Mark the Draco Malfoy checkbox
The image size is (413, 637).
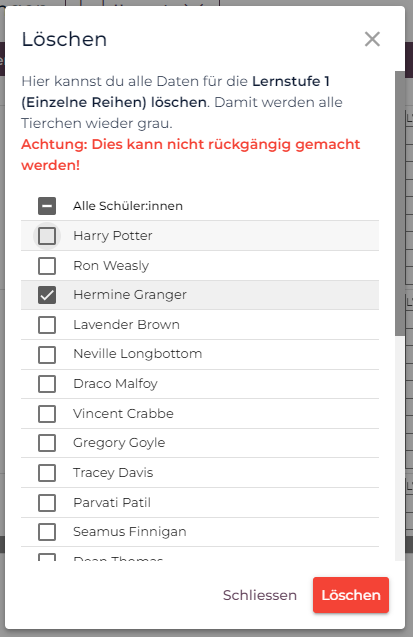click(x=47, y=384)
